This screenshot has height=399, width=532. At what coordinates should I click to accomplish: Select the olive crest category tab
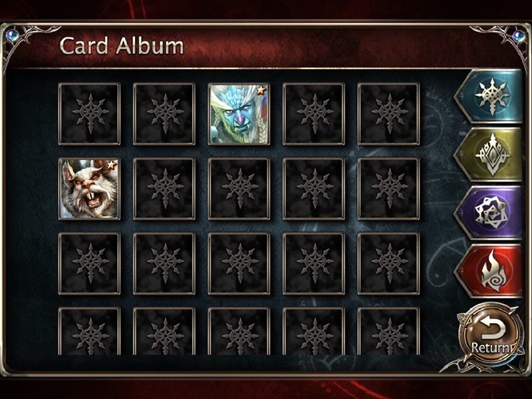(x=489, y=155)
